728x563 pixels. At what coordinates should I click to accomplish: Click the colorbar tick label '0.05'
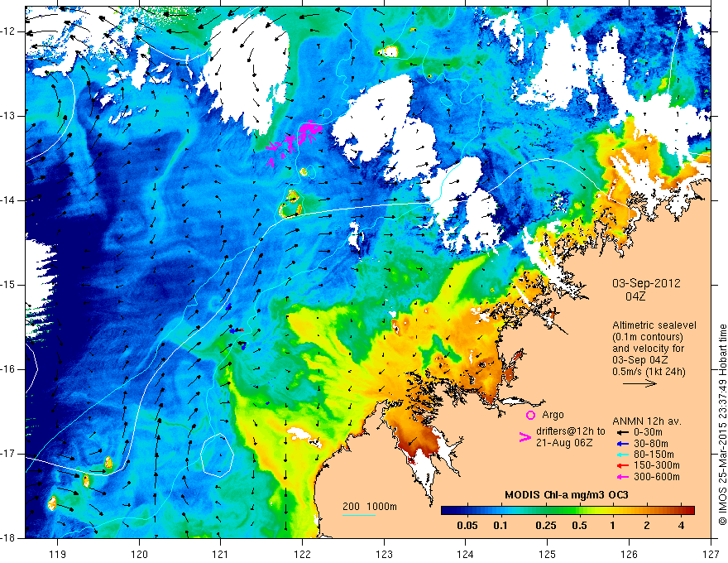(x=467, y=526)
